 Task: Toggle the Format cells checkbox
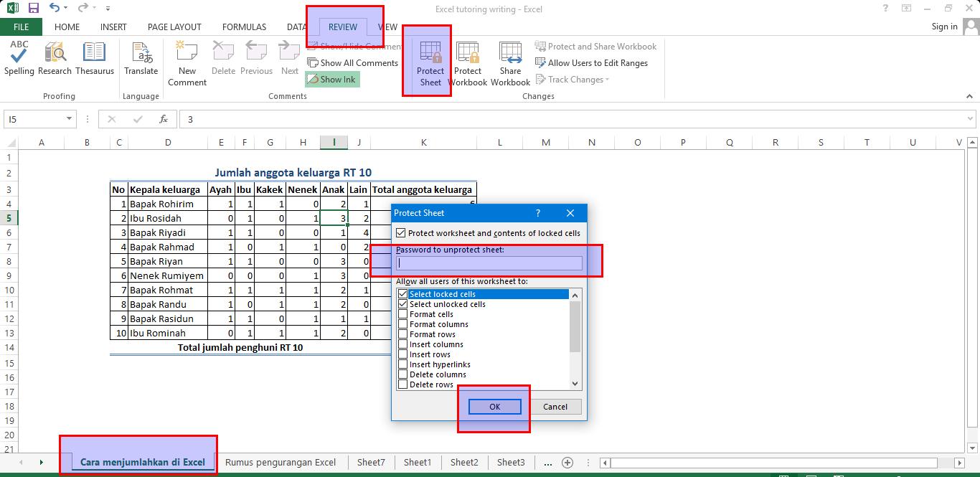[x=402, y=314]
